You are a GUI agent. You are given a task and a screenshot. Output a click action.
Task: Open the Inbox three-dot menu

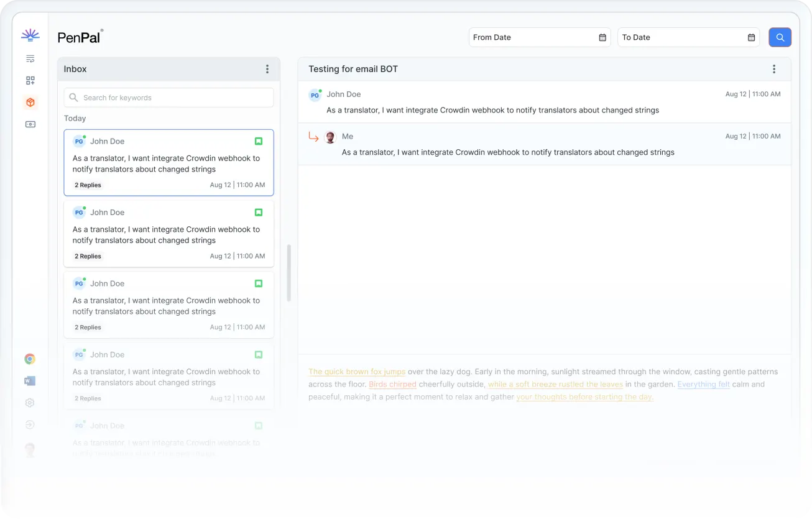click(x=267, y=69)
